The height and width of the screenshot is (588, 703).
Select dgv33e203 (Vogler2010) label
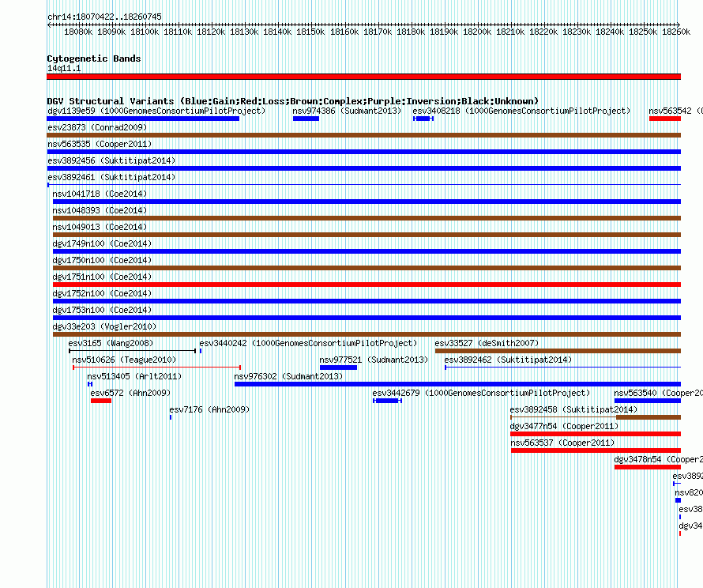[x=104, y=326]
